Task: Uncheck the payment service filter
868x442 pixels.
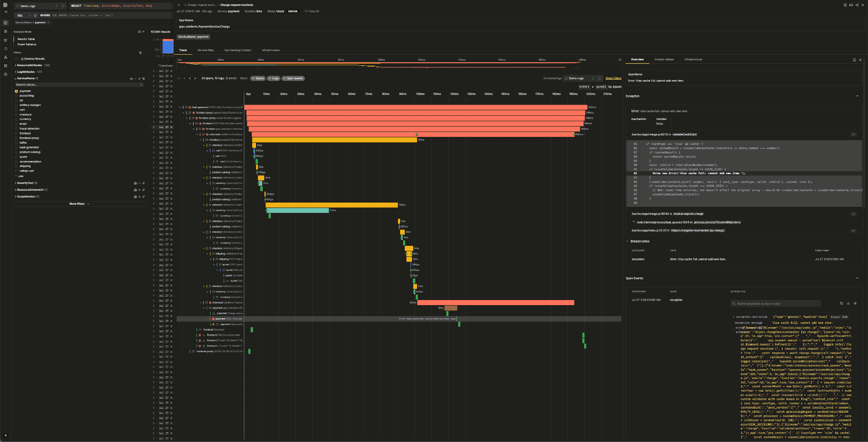Action: pos(16,91)
